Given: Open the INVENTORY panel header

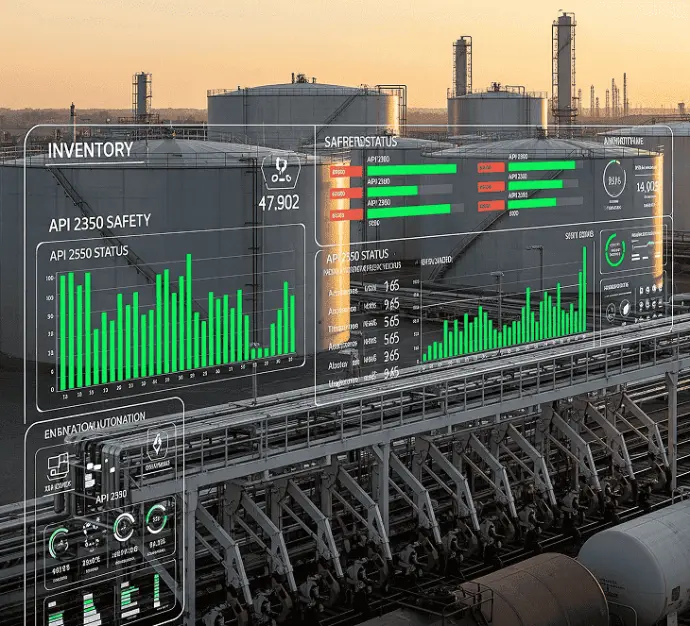Looking at the screenshot, I should pos(90,150).
